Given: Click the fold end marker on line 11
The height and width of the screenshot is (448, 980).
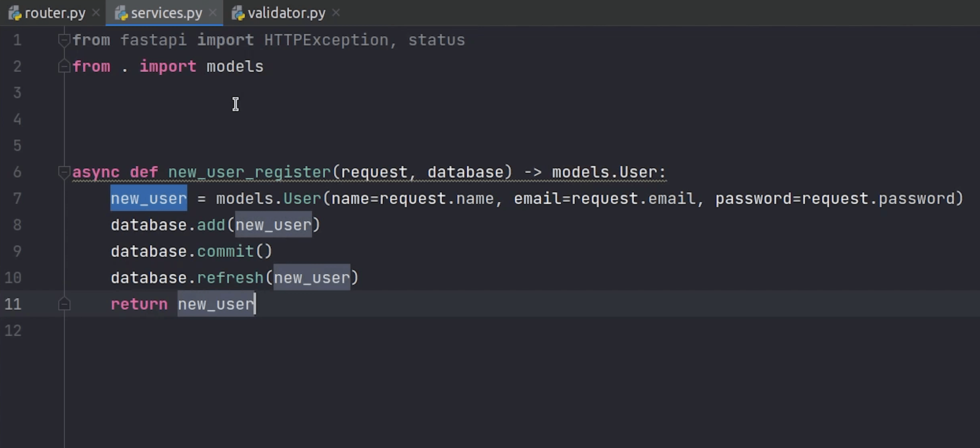Looking at the screenshot, I should pyautogui.click(x=64, y=304).
